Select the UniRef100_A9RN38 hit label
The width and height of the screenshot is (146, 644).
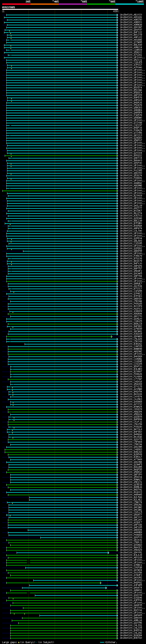[x=131, y=25]
